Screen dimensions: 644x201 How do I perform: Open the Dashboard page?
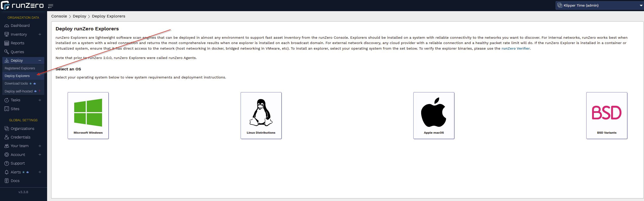[20, 26]
